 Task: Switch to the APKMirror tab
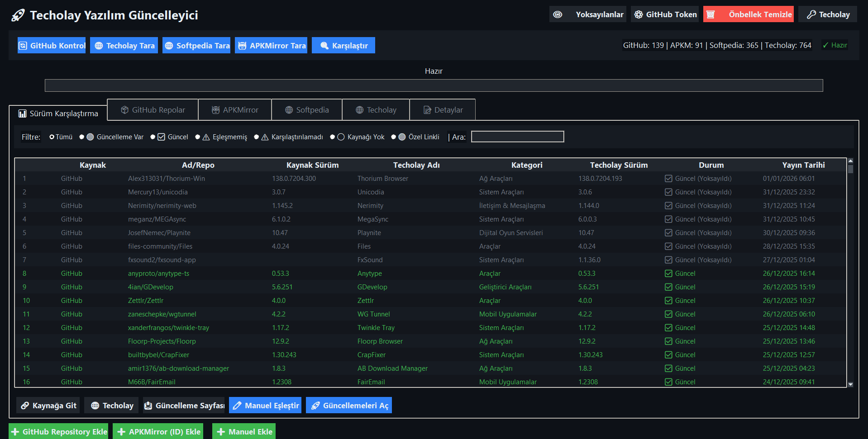click(235, 110)
